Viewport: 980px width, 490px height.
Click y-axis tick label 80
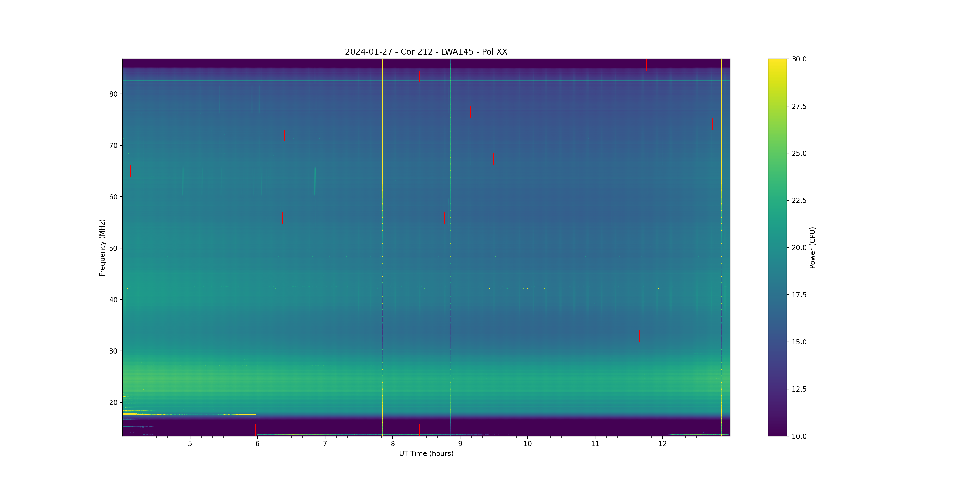(x=113, y=94)
